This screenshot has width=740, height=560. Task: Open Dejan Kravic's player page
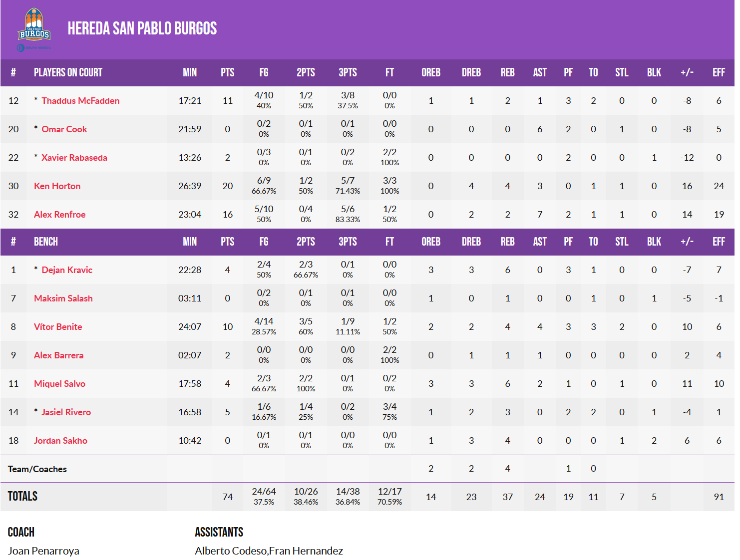67,270
